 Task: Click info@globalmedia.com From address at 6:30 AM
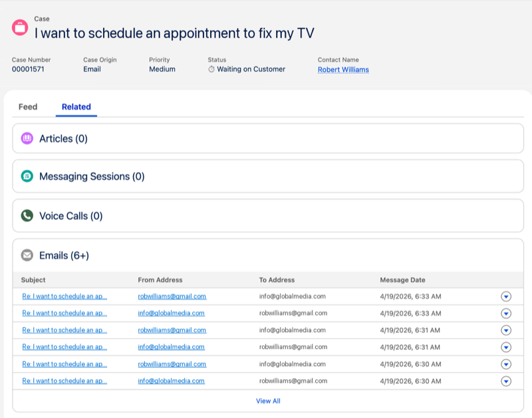click(x=172, y=381)
